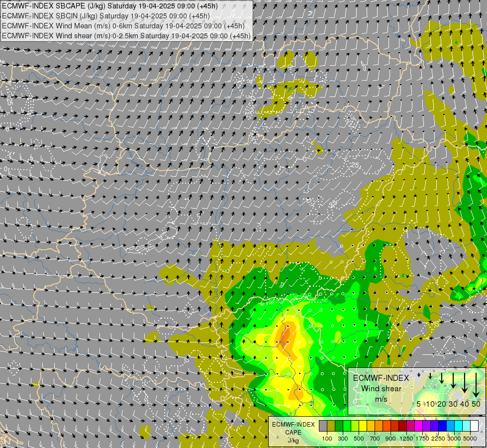Click the 700 value on CAPE scale
487x448 pixels.
pyautogui.click(x=375, y=439)
